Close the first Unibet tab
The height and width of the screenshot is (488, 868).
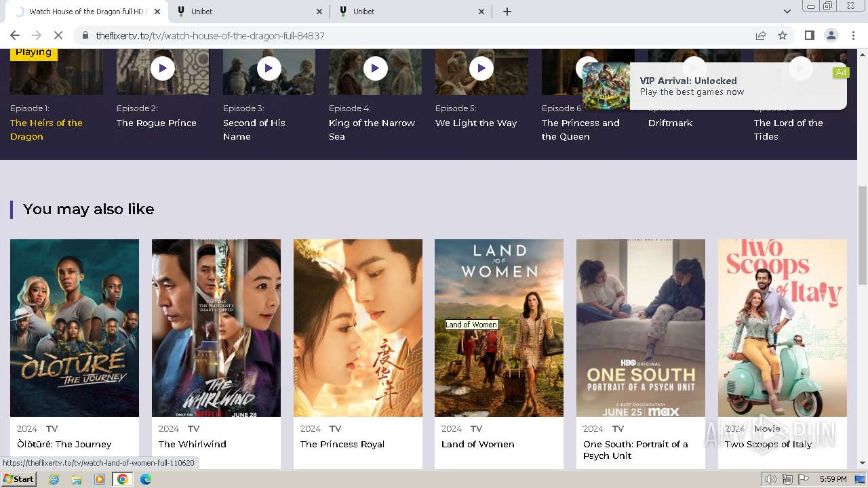click(x=319, y=12)
